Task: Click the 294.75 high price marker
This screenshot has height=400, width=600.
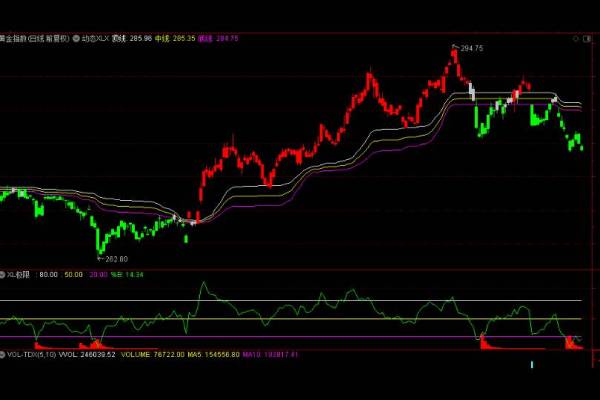Action: (470, 48)
